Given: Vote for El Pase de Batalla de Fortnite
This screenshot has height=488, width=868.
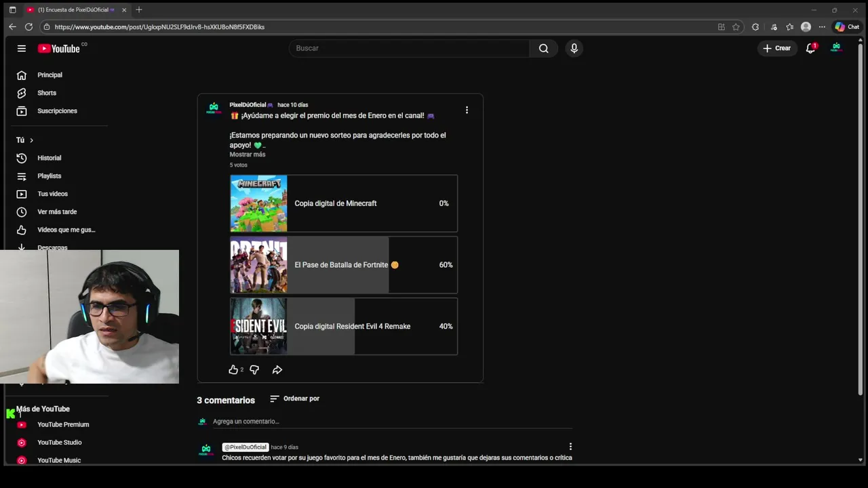Looking at the screenshot, I should 344,265.
